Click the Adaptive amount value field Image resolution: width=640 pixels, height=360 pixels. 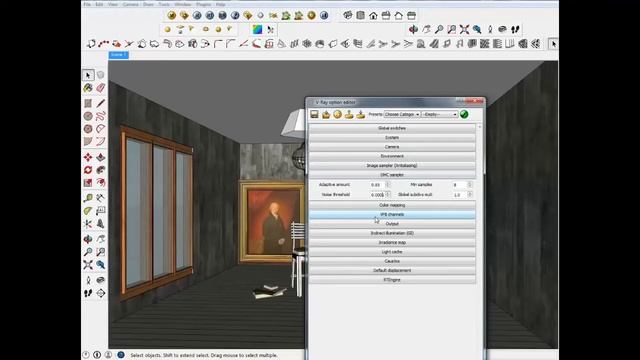[377, 185]
